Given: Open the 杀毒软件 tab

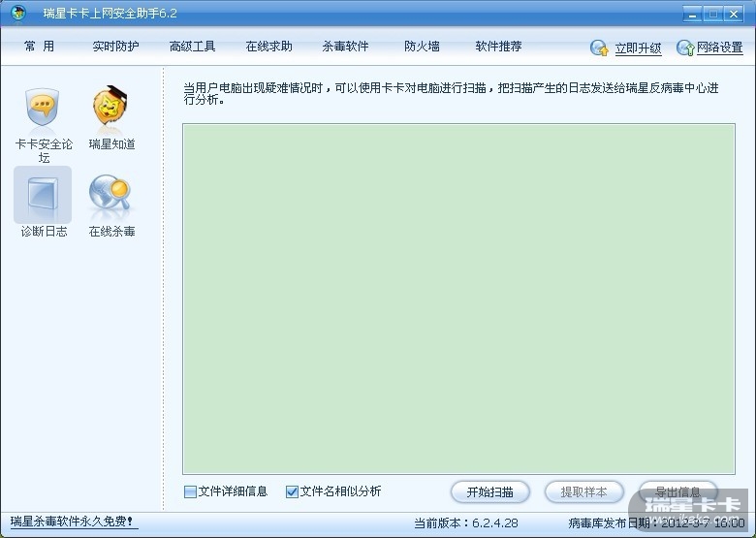Looking at the screenshot, I should tap(345, 47).
